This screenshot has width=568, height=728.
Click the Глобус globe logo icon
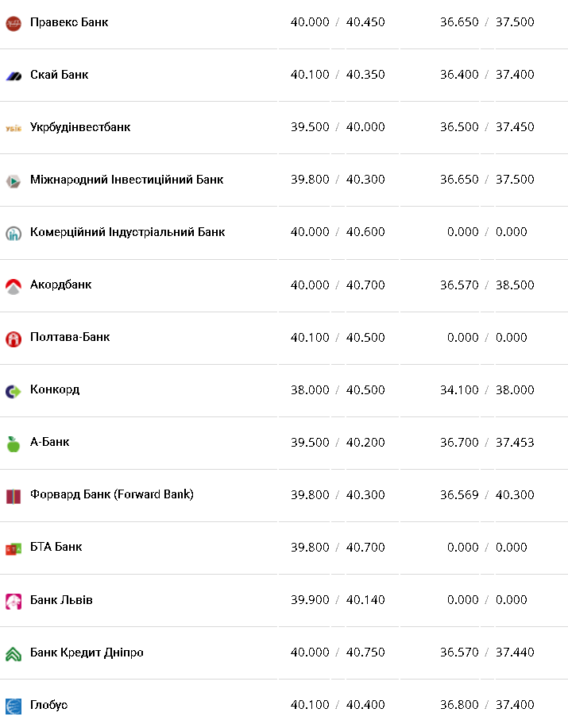click(13, 706)
